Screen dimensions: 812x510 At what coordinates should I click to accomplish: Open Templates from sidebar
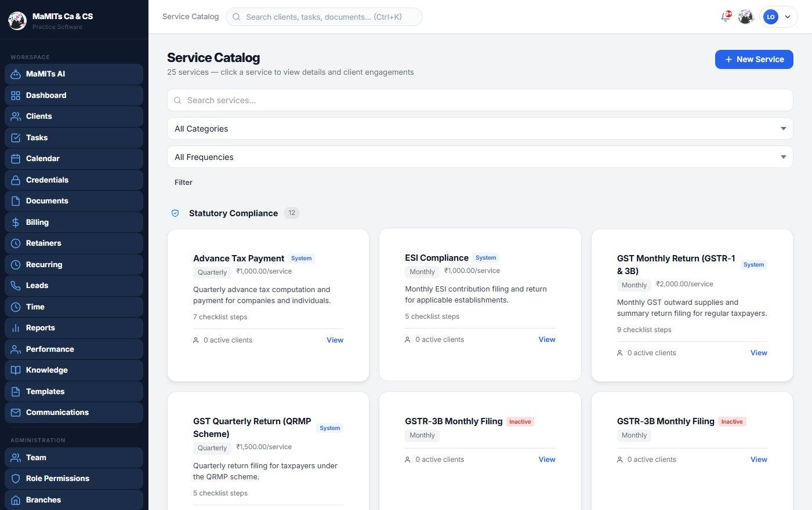74,391
